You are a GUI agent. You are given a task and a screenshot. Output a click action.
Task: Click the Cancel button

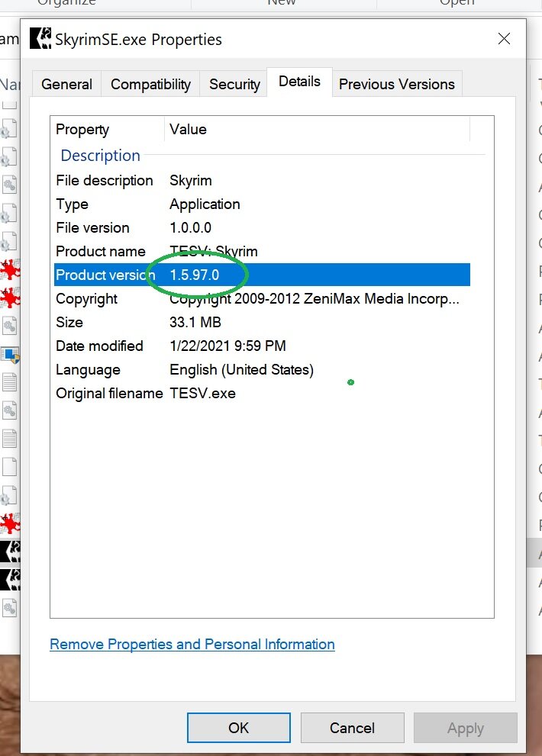352,728
